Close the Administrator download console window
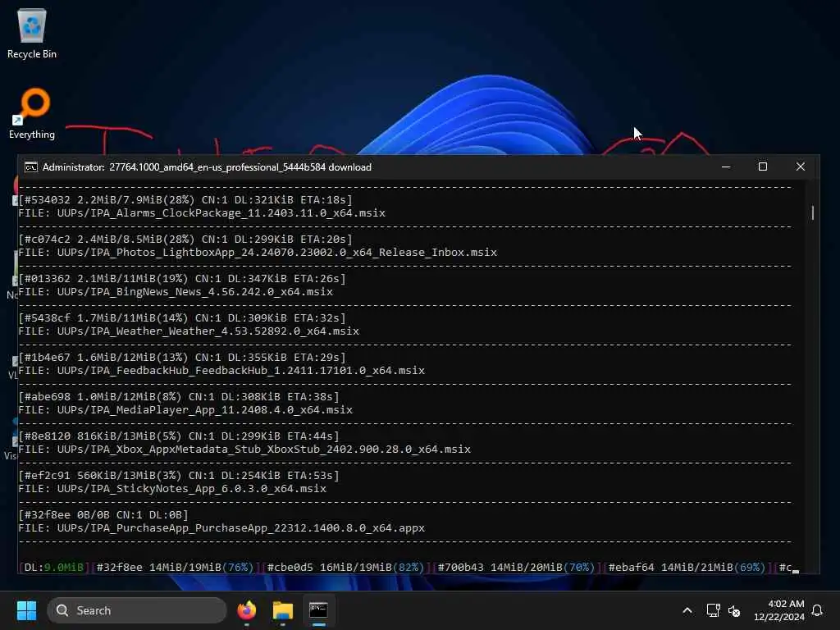The height and width of the screenshot is (630, 840). [x=801, y=167]
